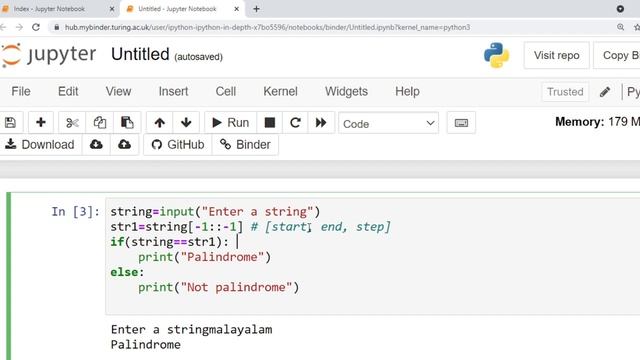Open the command palette keyboard icon

(x=461, y=122)
